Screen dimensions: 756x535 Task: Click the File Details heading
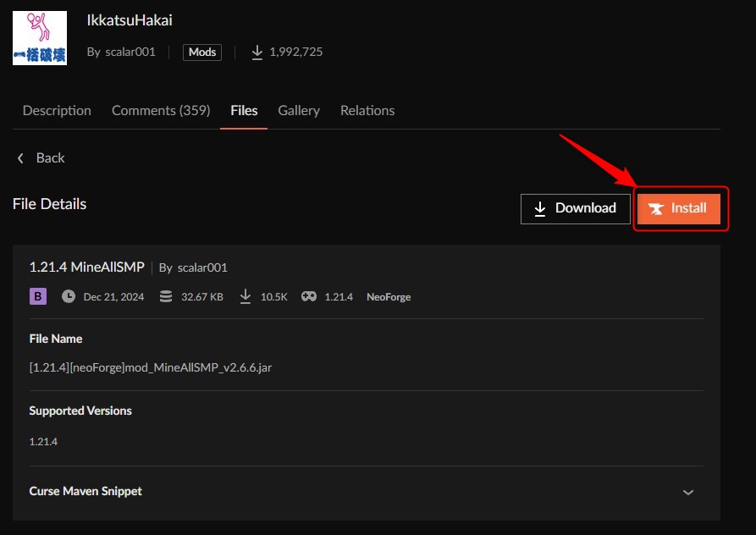tap(50, 204)
